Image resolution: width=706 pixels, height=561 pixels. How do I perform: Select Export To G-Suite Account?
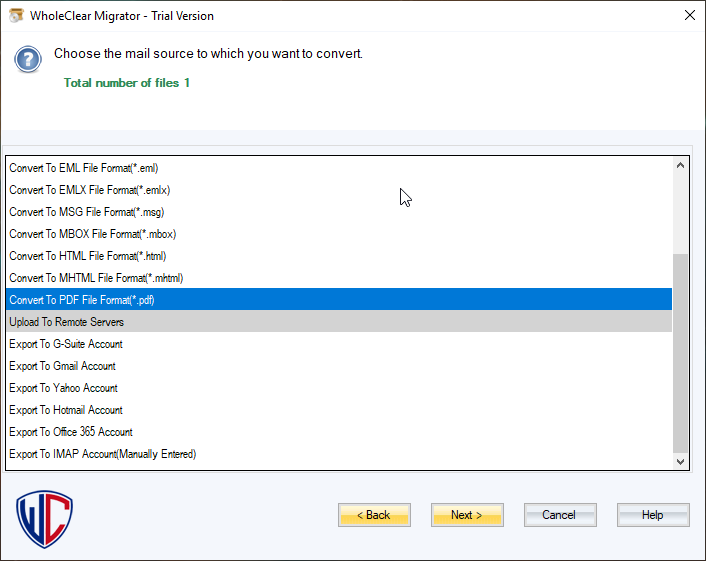pyautogui.click(x=66, y=344)
